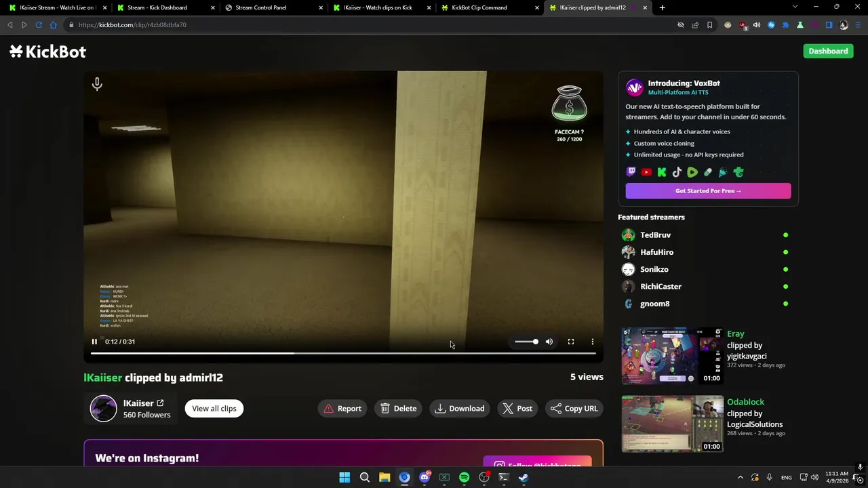Adjust the video volume slider
The height and width of the screenshot is (488, 868).
pyautogui.click(x=526, y=342)
